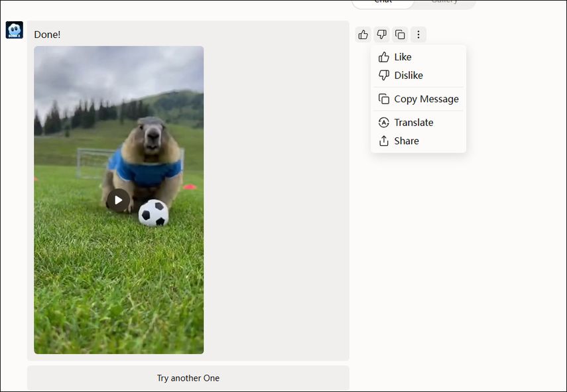This screenshot has height=392, width=567.
Task: Select the Translate globe icon in the menu
Action: 383,122
